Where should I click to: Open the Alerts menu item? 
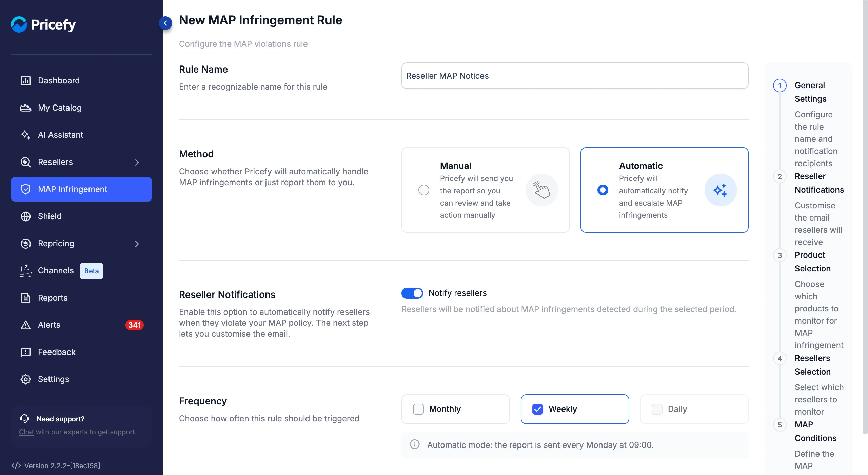pyautogui.click(x=81, y=325)
